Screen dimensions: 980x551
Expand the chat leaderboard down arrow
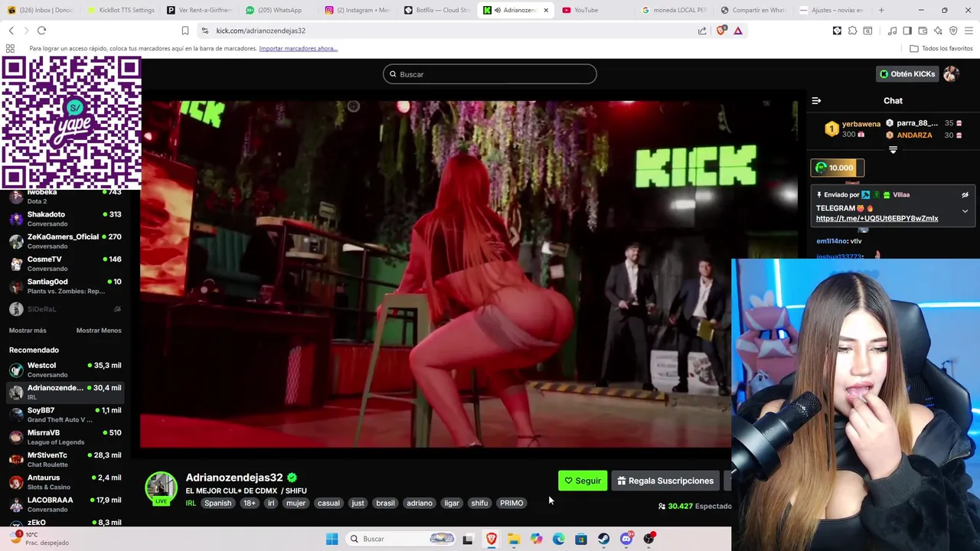pyautogui.click(x=893, y=150)
